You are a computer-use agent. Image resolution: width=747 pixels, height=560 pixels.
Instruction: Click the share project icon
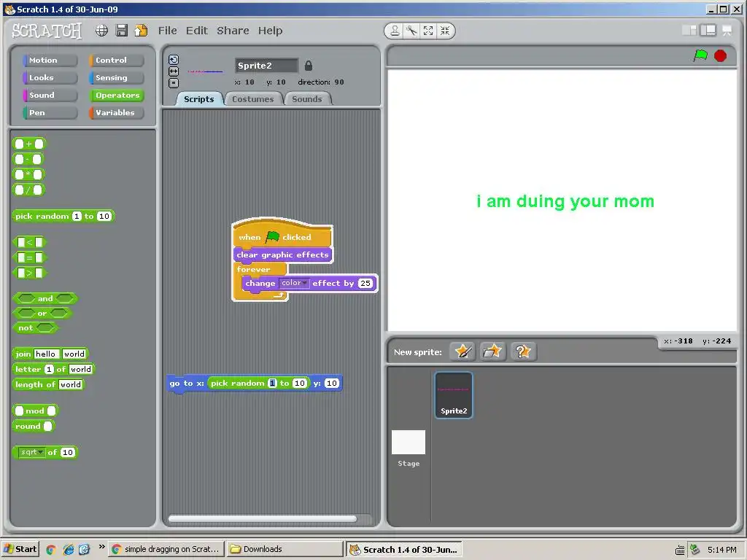click(141, 31)
